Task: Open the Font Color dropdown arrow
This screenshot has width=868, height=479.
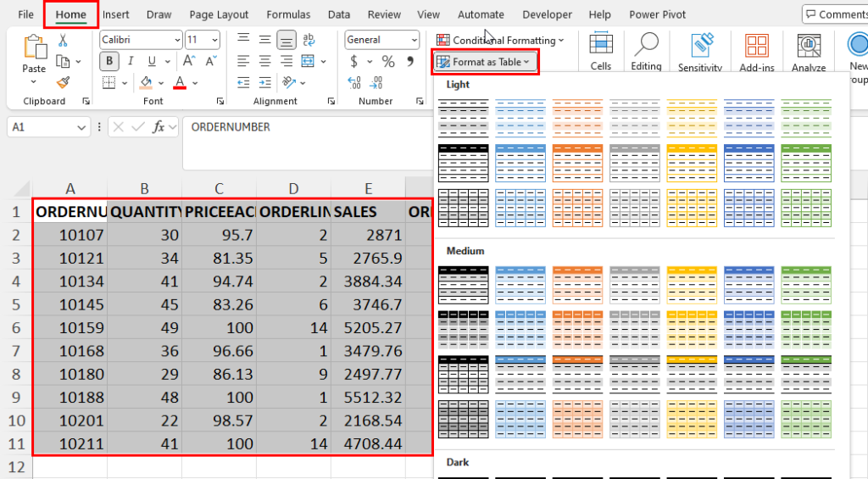Action: pos(195,83)
